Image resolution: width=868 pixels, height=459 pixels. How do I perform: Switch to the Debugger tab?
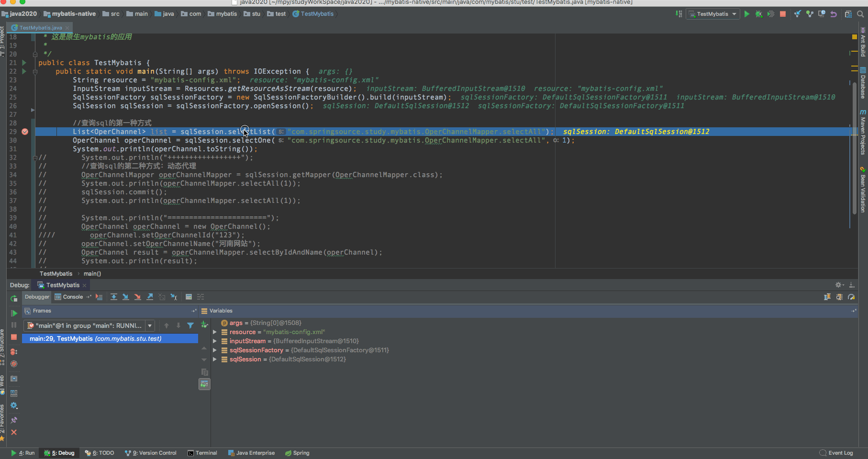coord(37,297)
